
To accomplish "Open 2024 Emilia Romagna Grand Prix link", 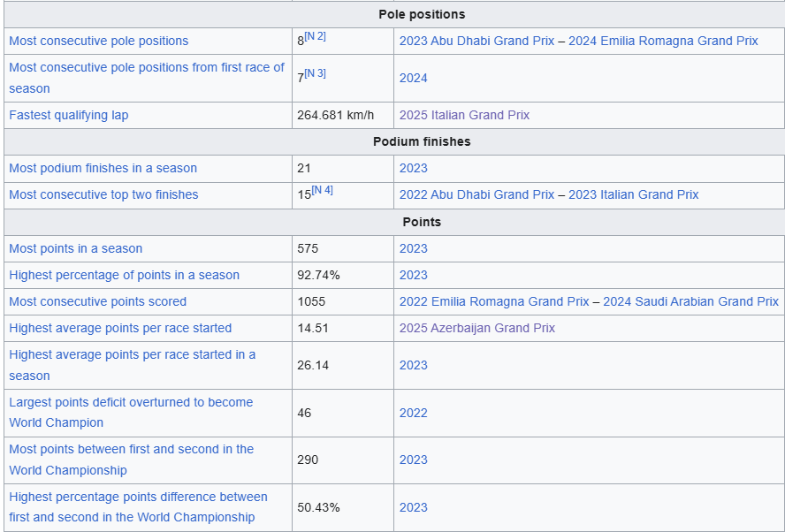I will (x=663, y=41).
